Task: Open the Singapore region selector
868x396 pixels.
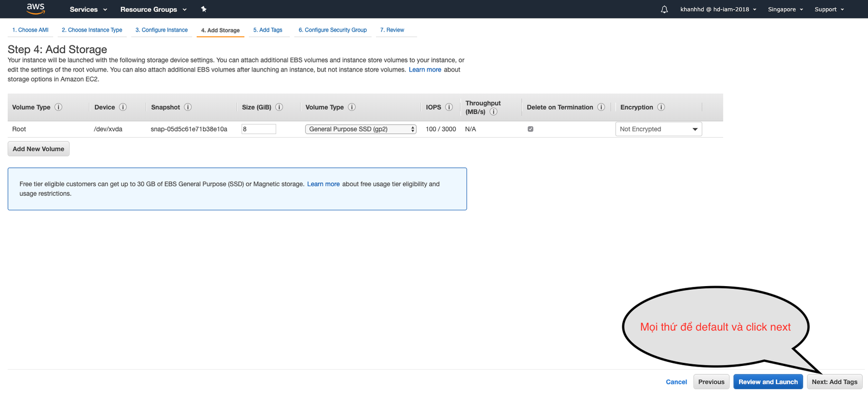Action: pos(785,9)
